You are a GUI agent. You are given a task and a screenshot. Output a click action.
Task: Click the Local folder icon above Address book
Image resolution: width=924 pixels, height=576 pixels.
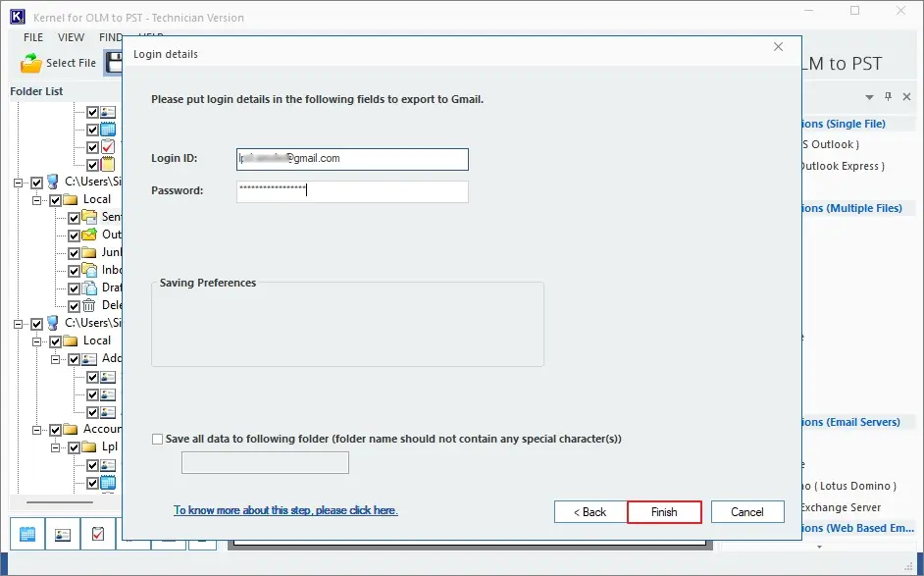[x=71, y=340]
